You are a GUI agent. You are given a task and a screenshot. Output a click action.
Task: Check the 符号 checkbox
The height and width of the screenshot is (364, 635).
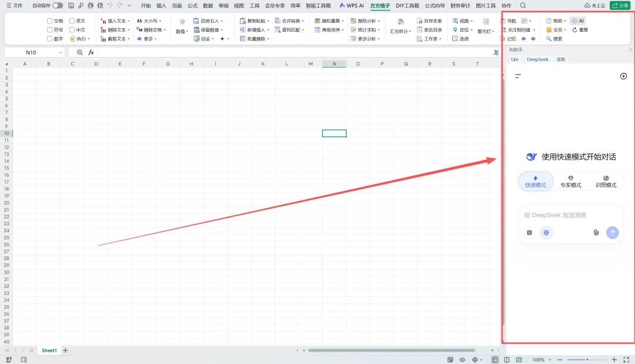click(50, 29)
